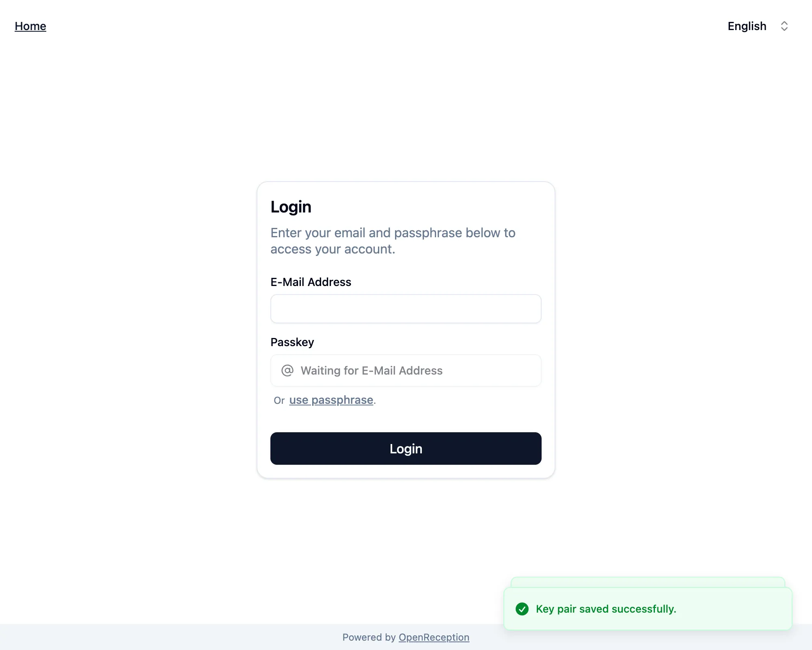
Task: Switch to use passphrase link
Action: coord(331,400)
